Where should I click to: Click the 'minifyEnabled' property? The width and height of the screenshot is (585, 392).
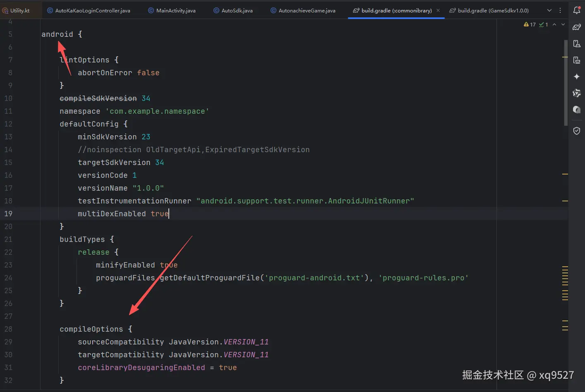pyautogui.click(x=125, y=265)
